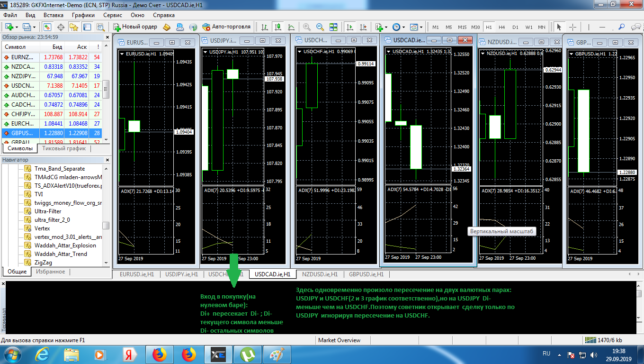Toggle the Navigator folder-star icon

click(74, 27)
